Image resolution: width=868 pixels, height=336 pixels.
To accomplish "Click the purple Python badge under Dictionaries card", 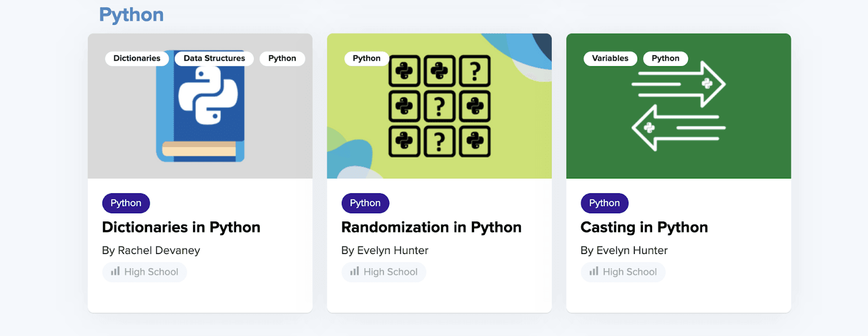I will (x=126, y=203).
